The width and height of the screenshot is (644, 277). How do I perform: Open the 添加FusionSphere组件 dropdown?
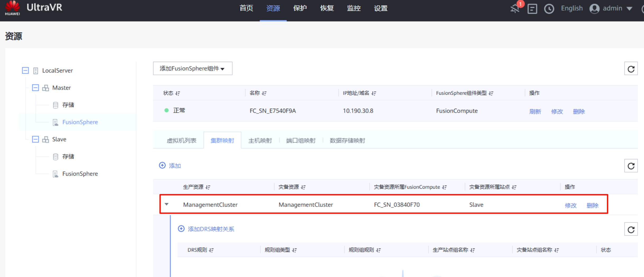coord(193,69)
